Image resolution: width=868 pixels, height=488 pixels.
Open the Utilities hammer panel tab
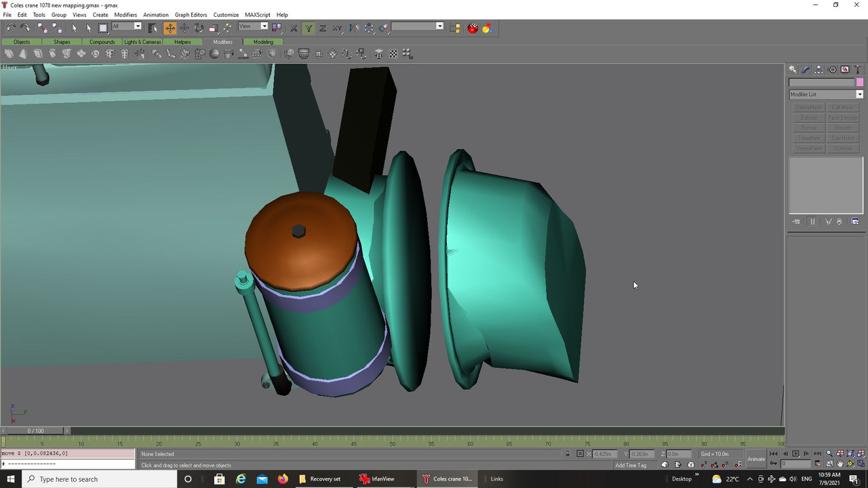click(858, 69)
